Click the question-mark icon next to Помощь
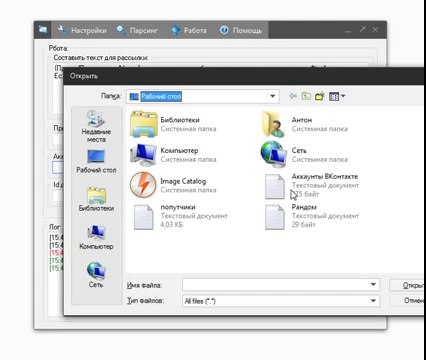 pyautogui.click(x=224, y=30)
